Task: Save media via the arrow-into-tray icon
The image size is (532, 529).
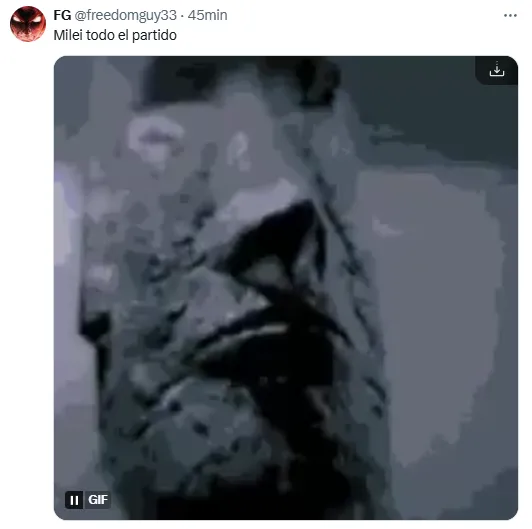Action: tap(496, 70)
